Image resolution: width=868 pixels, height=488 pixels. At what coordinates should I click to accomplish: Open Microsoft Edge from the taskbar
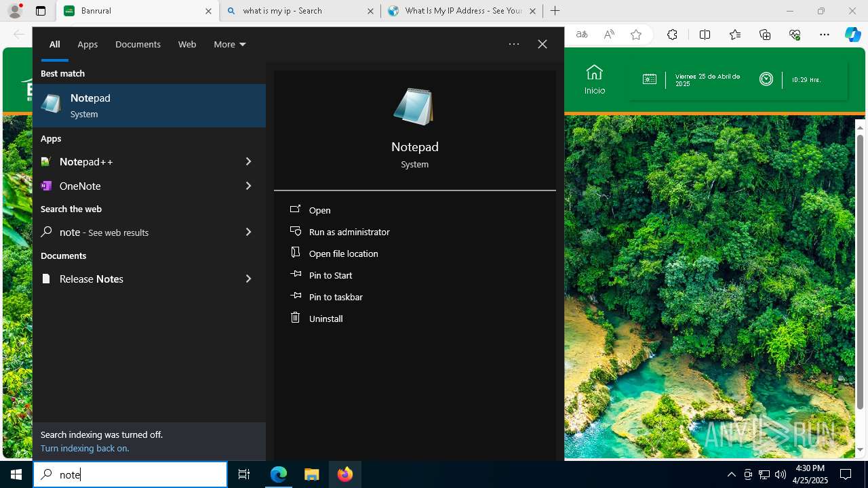click(279, 474)
